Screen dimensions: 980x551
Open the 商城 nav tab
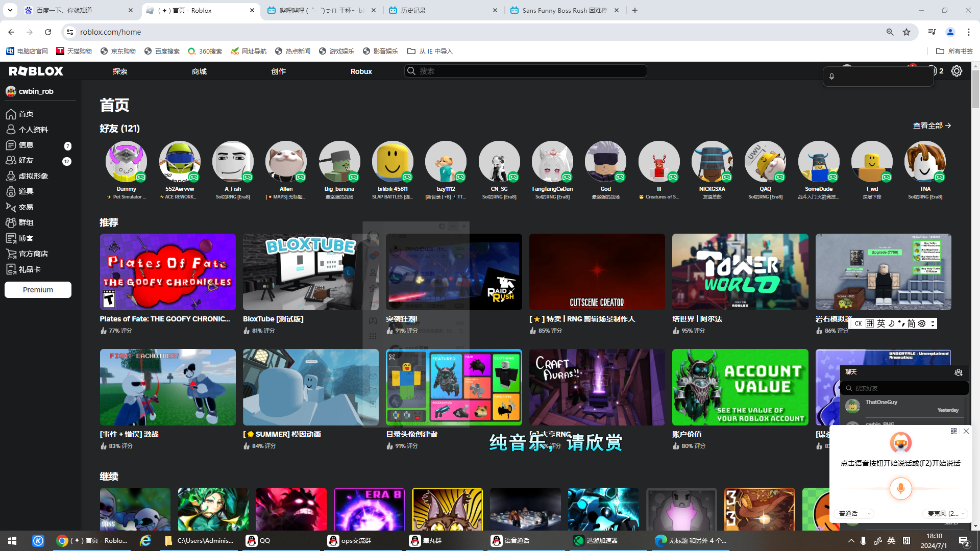pyautogui.click(x=199, y=71)
